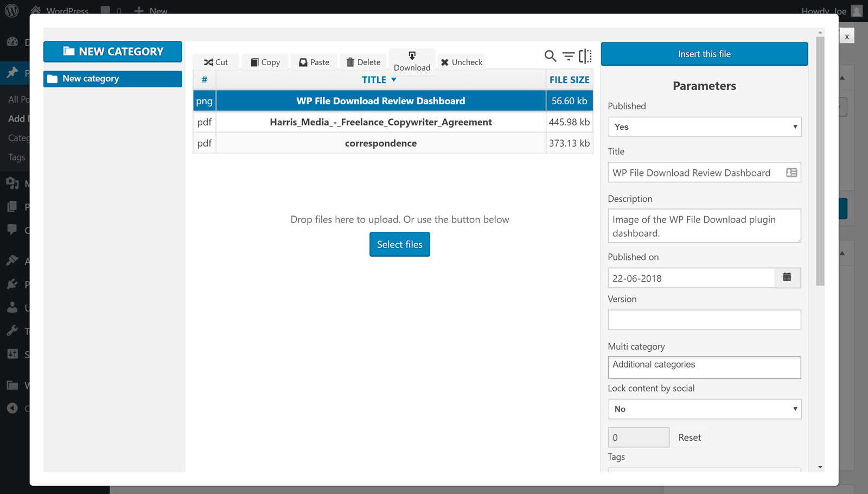Sort files by FILE SIZE column
Screen dimensions: 868x494
(569, 80)
